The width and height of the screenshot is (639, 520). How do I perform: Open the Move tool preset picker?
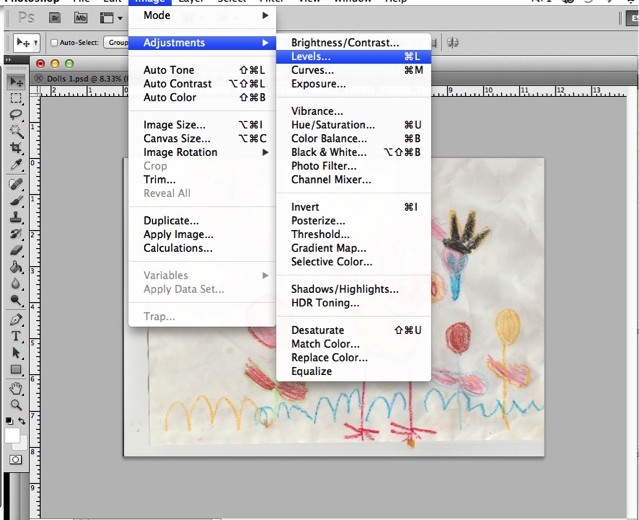[x=26, y=42]
